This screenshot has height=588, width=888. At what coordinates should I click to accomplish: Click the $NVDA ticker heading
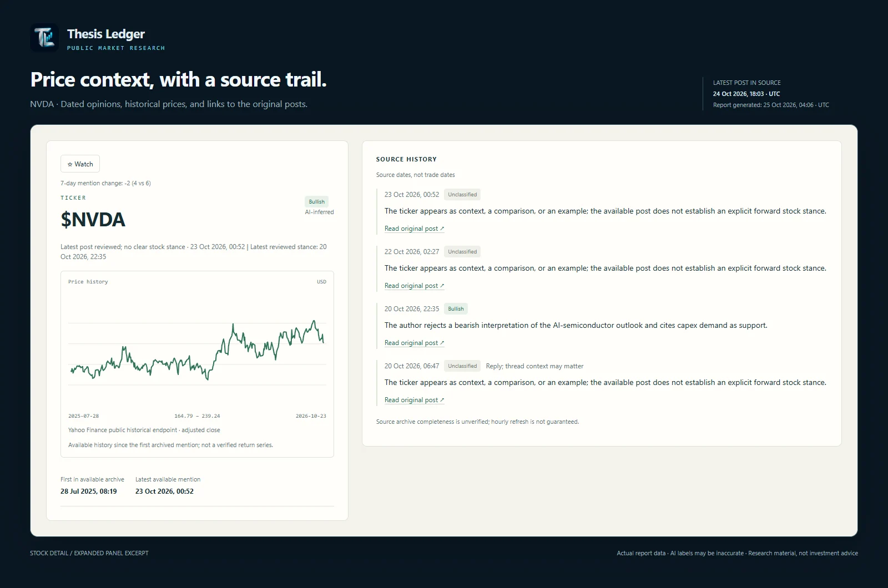[93, 220]
